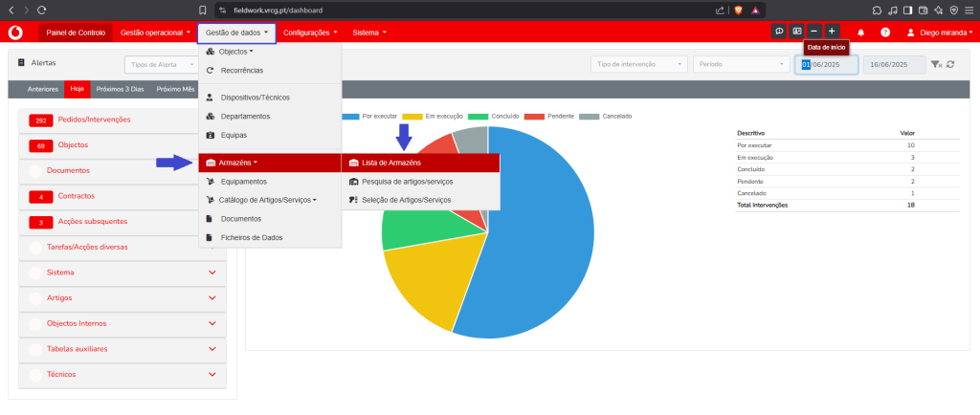Select Departamentos menu item
This screenshot has width=980, height=415.
tap(270, 116)
